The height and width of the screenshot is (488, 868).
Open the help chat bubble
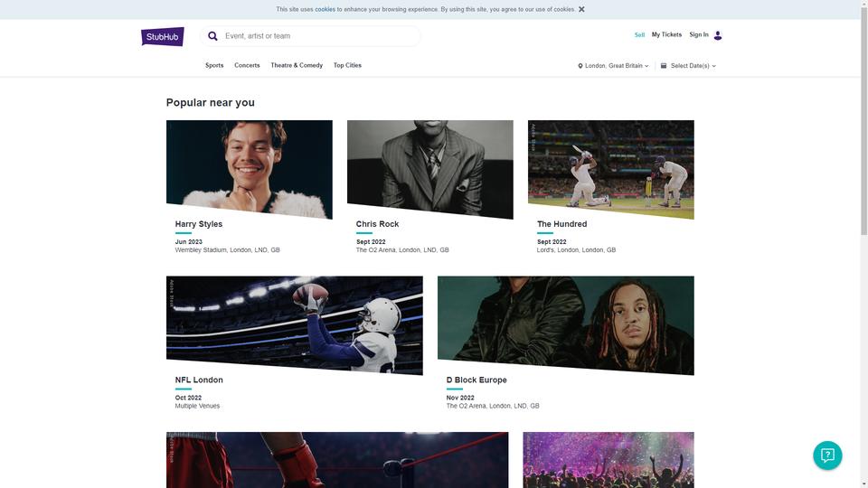827,455
